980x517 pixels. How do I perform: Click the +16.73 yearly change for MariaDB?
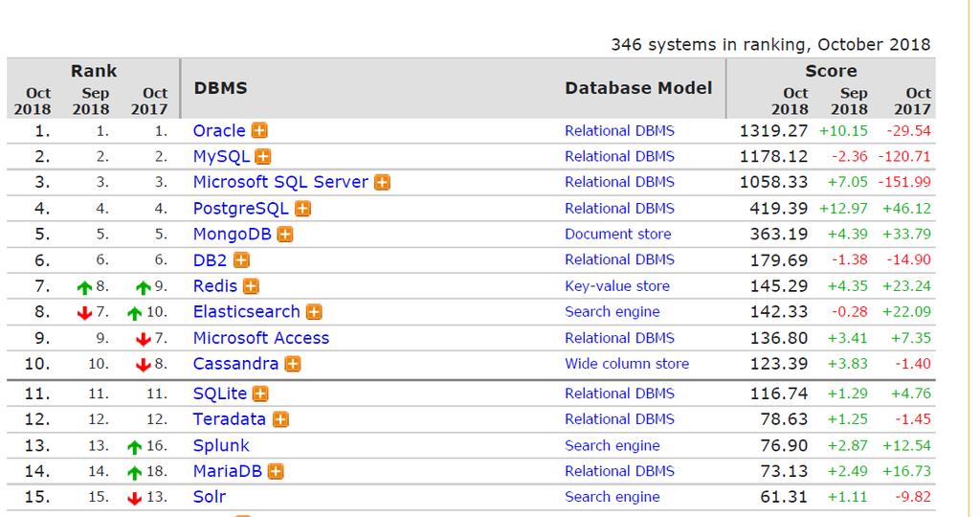pyautogui.click(x=906, y=471)
